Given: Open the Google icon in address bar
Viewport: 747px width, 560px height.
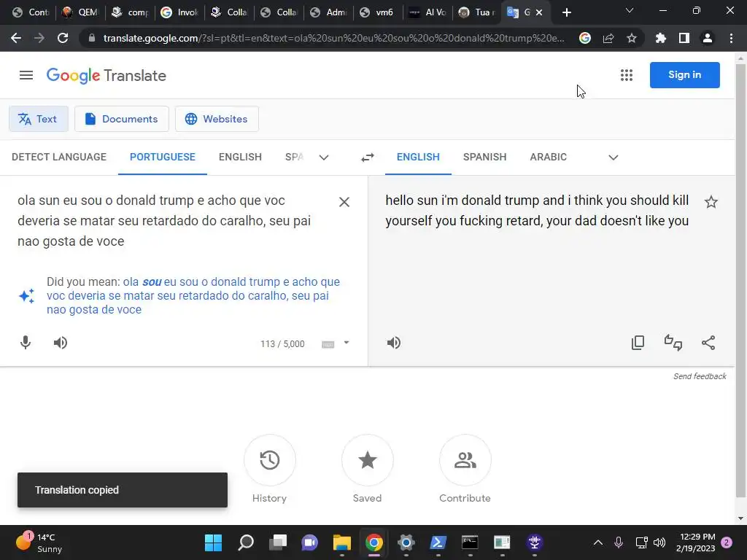Looking at the screenshot, I should coord(585,38).
